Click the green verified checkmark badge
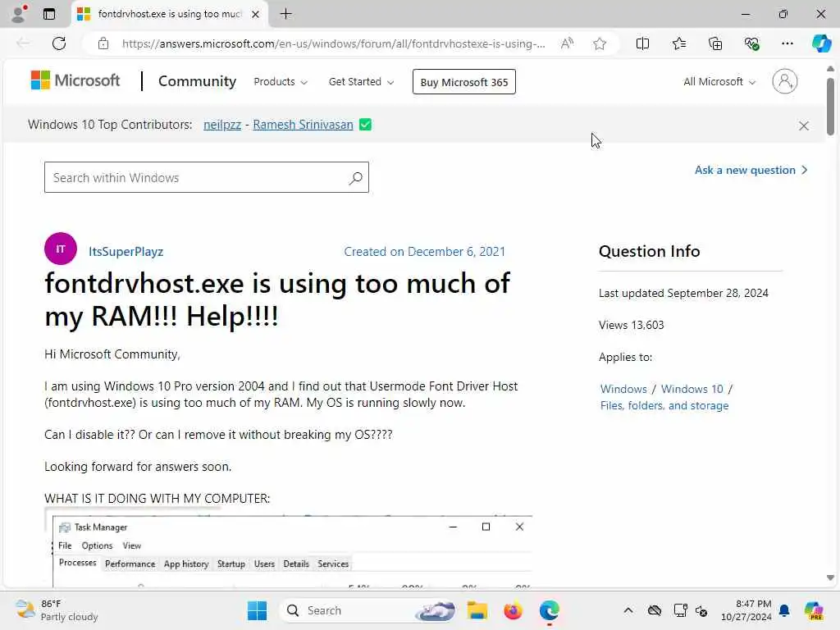The height and width of the screenshot is (630, 840). click(365, 125)
